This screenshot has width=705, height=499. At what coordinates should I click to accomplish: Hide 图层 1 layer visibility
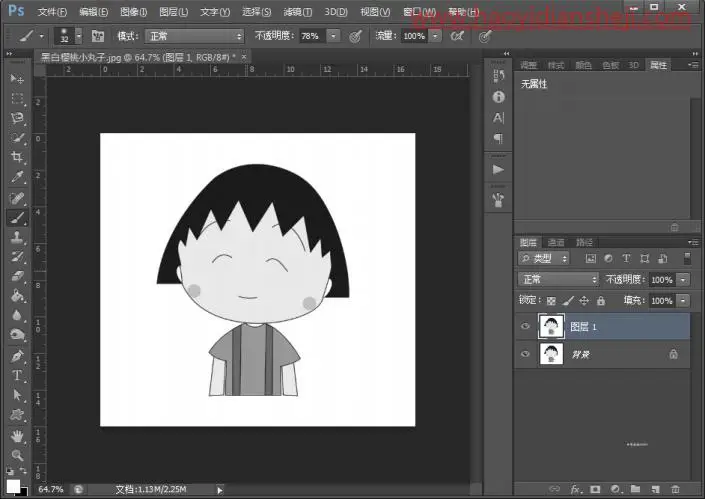[x=525, y=326]
